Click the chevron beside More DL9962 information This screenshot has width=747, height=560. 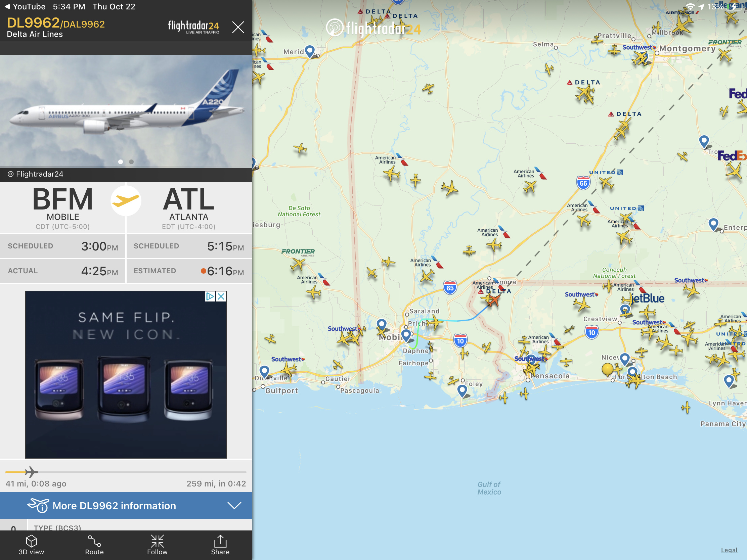click(x=234, y=505)
